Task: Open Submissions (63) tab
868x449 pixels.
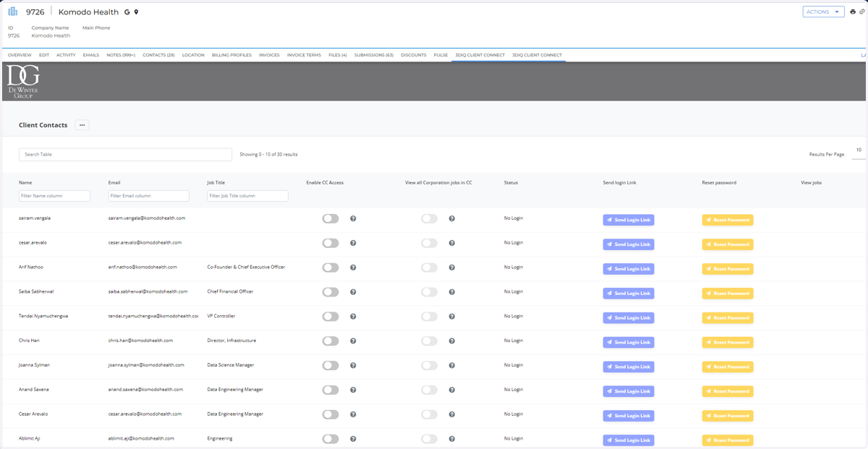Action: click(374, 55)
